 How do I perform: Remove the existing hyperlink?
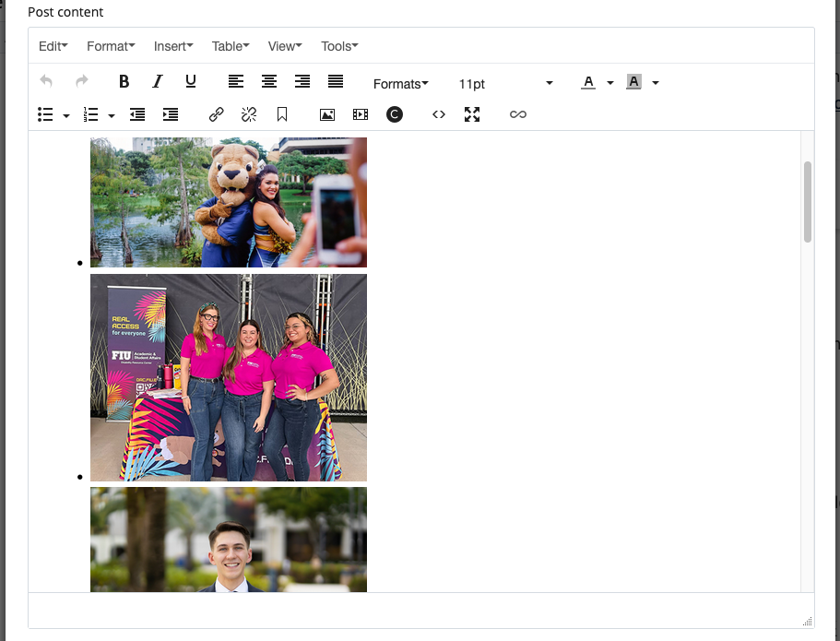click(x=248, y=114)
